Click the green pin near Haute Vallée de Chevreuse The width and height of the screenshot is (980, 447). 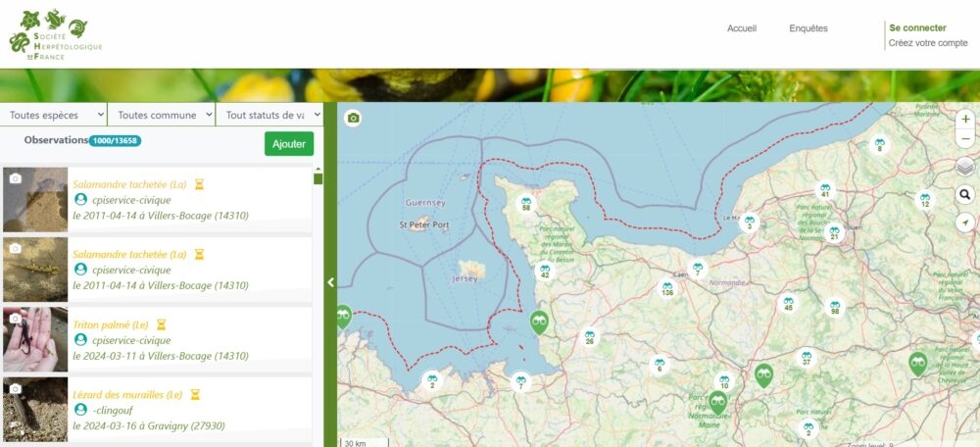click(917, 364)
